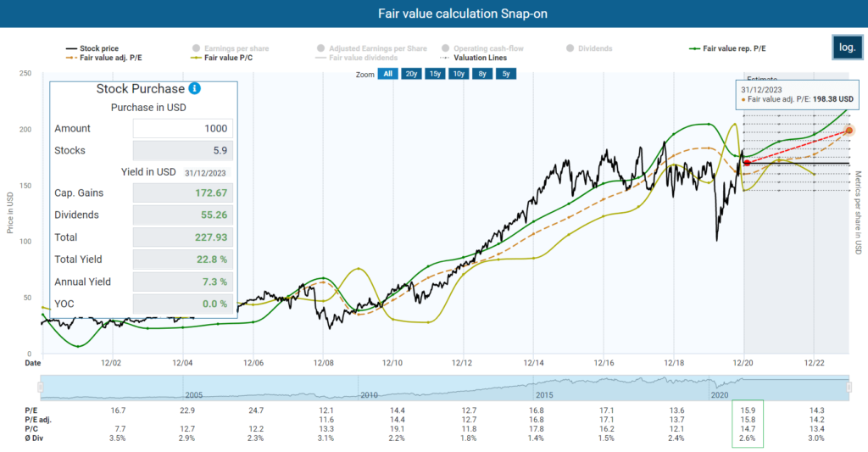Enable Fair value dividends legend series
This screenshot has height=452, width=868.
pos(357,58)
